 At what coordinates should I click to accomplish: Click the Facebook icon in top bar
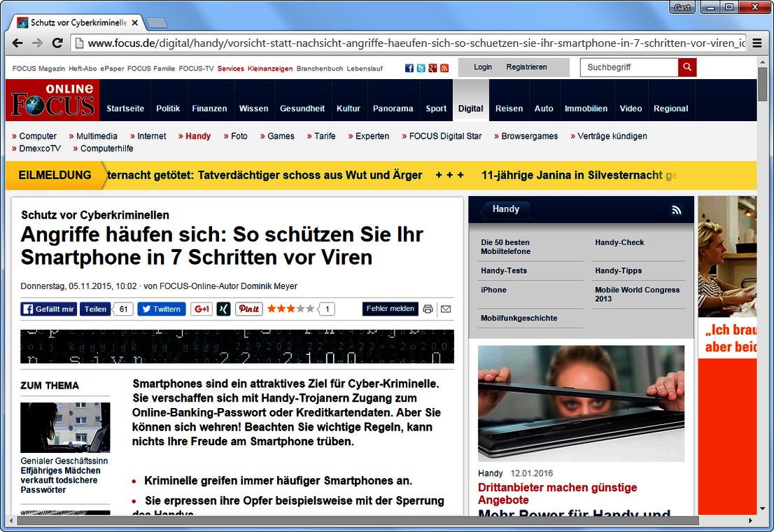click(x=409, y=68)
